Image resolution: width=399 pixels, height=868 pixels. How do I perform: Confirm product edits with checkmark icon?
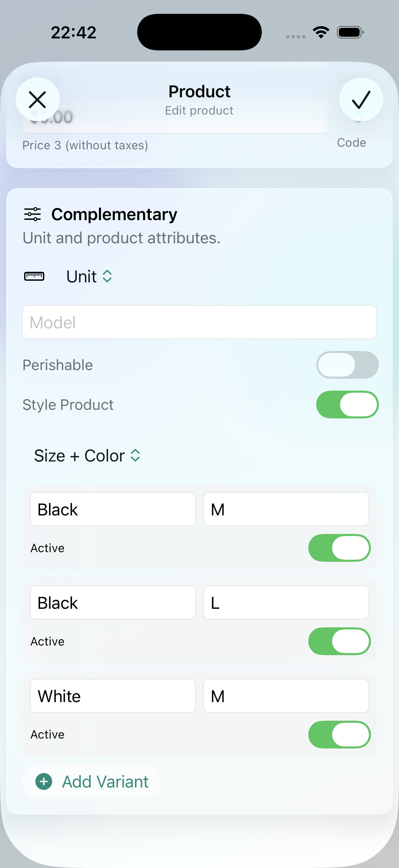coord(361,99)
